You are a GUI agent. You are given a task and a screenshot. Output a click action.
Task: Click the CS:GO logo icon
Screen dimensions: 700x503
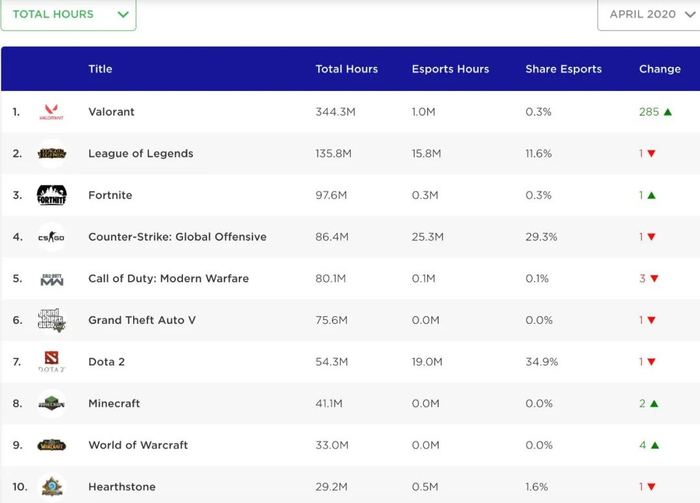pos(51,237)
